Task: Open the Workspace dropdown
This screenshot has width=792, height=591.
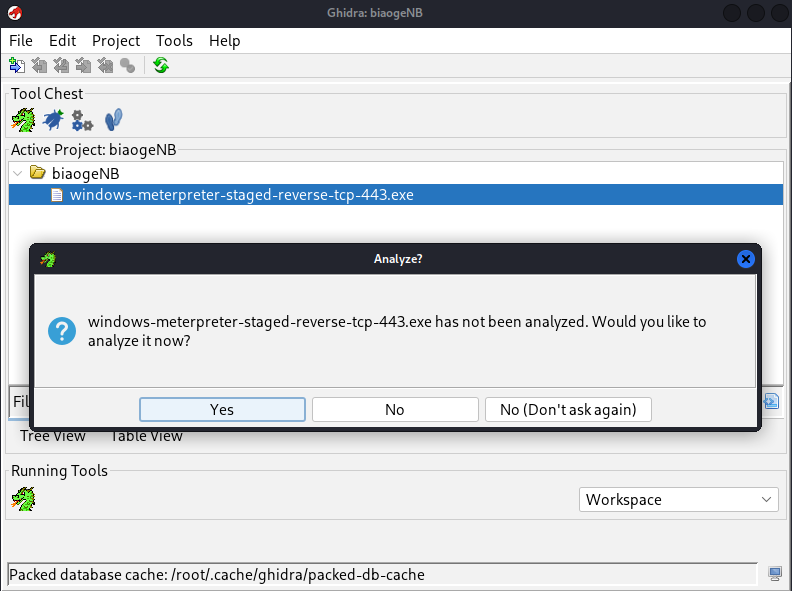Action: 678,500
